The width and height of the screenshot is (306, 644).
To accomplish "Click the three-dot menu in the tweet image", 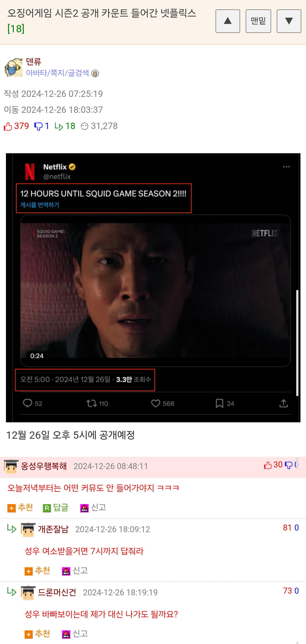I will pos(286,167).
